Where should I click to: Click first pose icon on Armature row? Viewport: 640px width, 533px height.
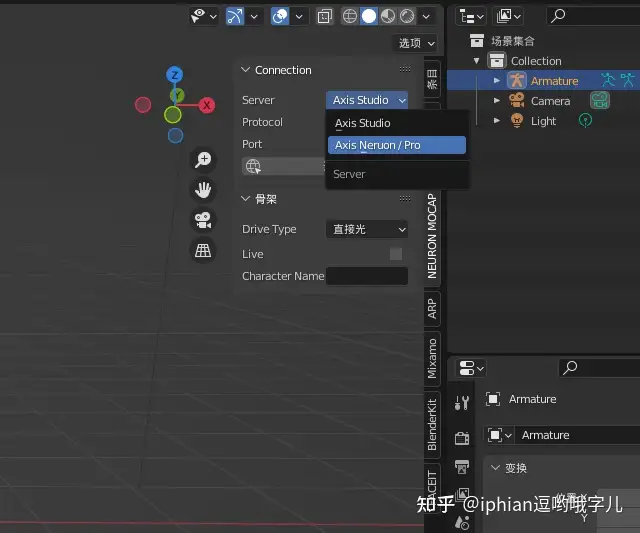click(608, 80)
